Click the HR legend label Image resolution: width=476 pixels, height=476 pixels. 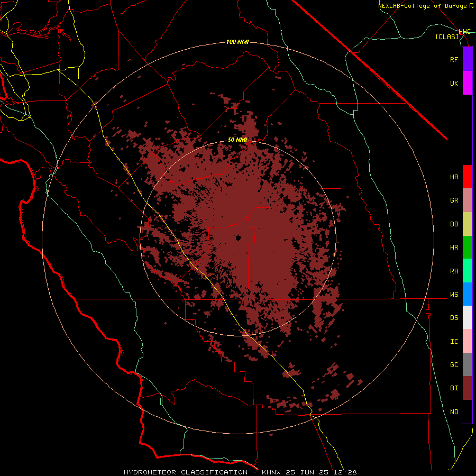(x=454, y=248)
